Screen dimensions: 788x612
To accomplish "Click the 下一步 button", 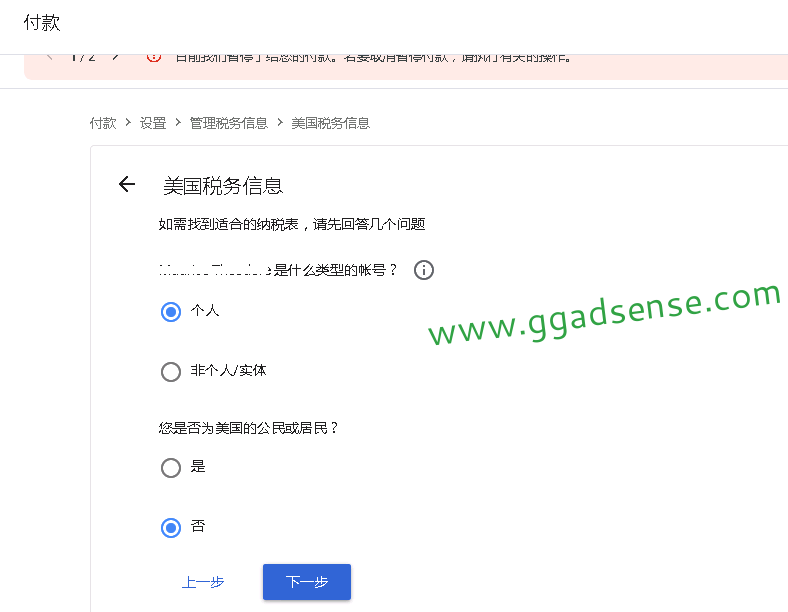I will pyautogui.click(x=307, y=582).
